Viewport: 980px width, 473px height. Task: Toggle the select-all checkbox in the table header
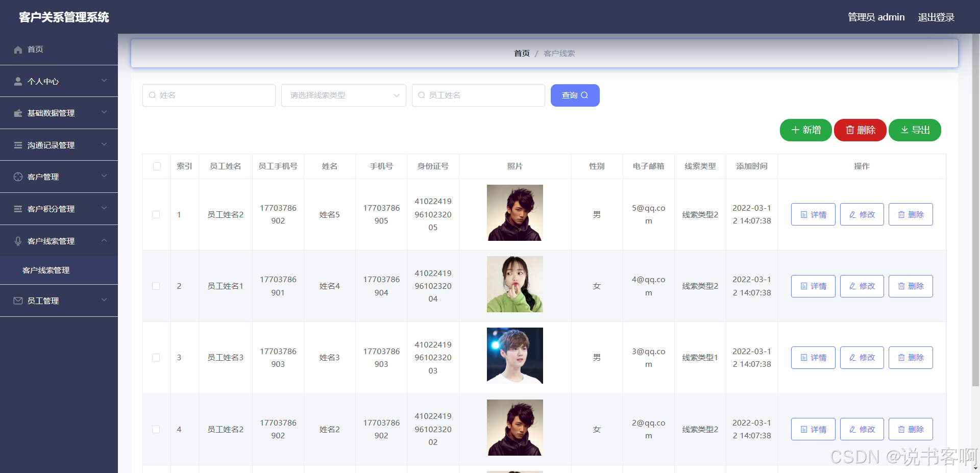tap(157, 166)
